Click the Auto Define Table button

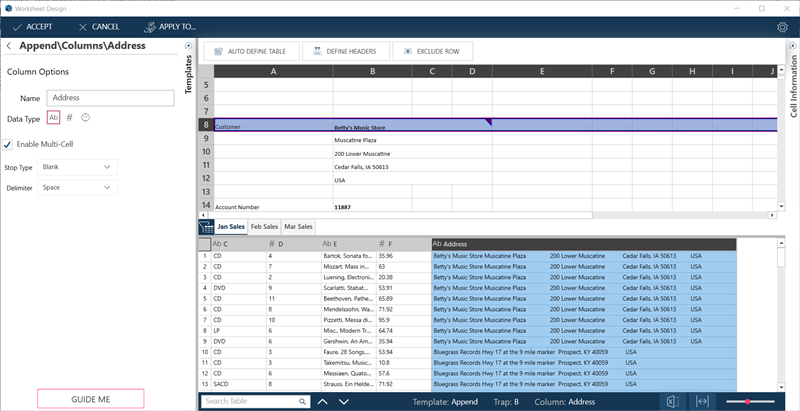tap(249, 51)
